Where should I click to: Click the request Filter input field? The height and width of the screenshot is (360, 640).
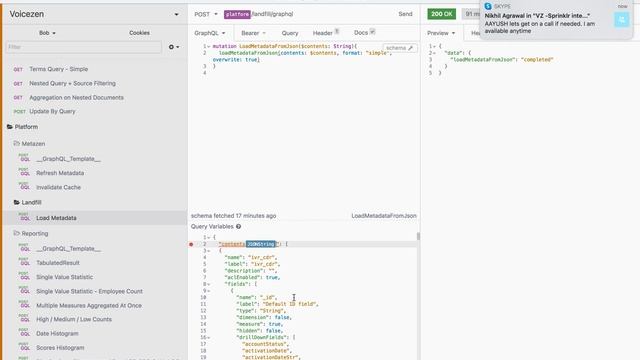(84, 47)
